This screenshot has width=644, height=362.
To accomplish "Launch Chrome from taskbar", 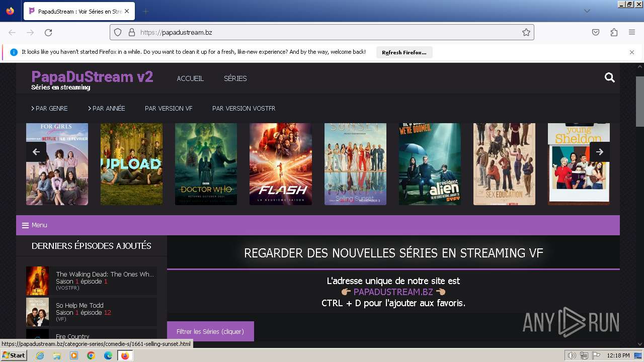I will pyautogui.click(x=91, y=355).
